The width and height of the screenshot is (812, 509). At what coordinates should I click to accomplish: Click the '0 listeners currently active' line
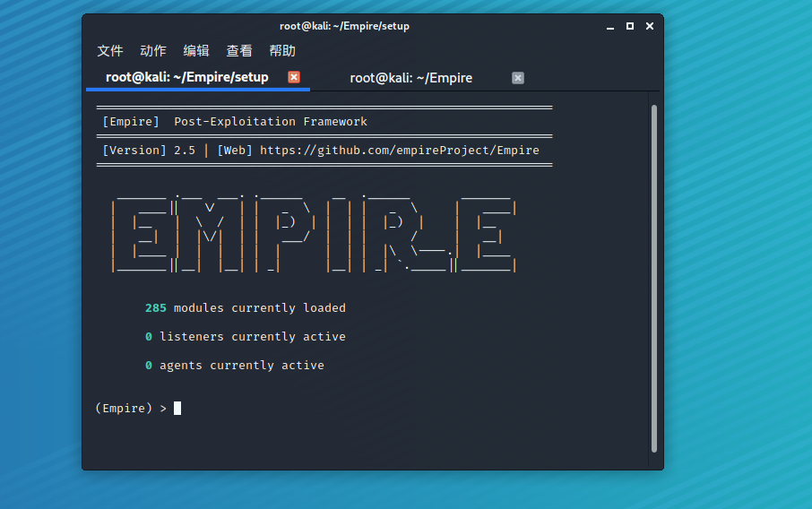(245, 337)
